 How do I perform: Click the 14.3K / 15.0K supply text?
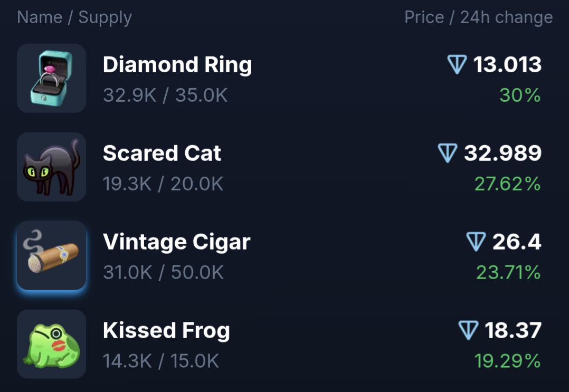click(x=161, y=361)
